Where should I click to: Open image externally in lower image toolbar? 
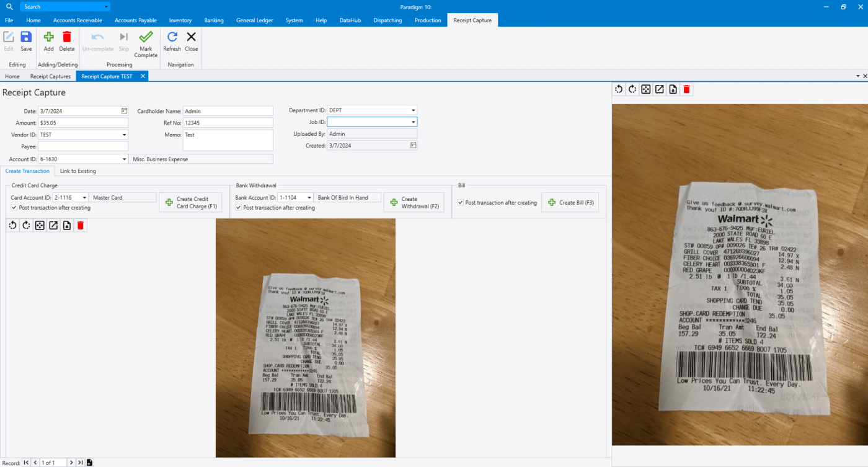tap(53, 226)
